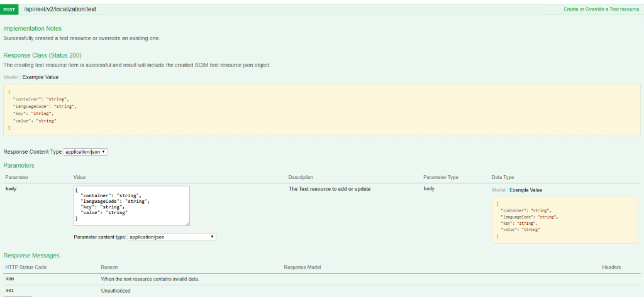Click the Implementation Notes heading

(x=33, y=28)
